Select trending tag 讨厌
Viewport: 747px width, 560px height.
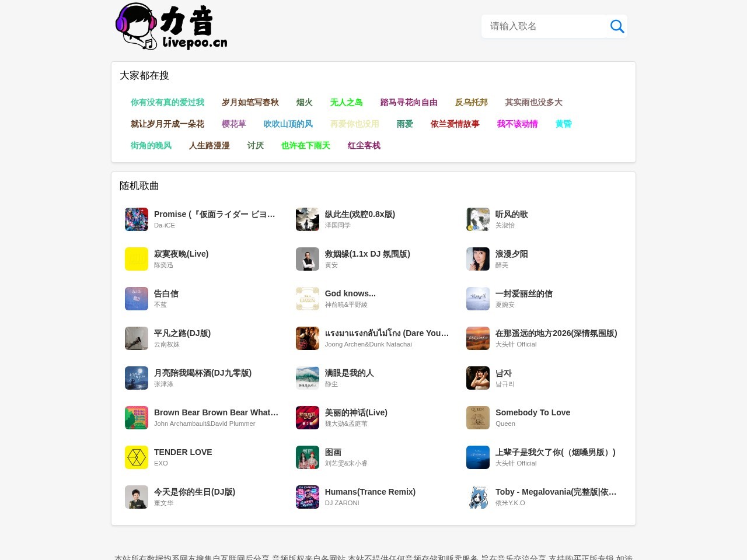(256, 145)
